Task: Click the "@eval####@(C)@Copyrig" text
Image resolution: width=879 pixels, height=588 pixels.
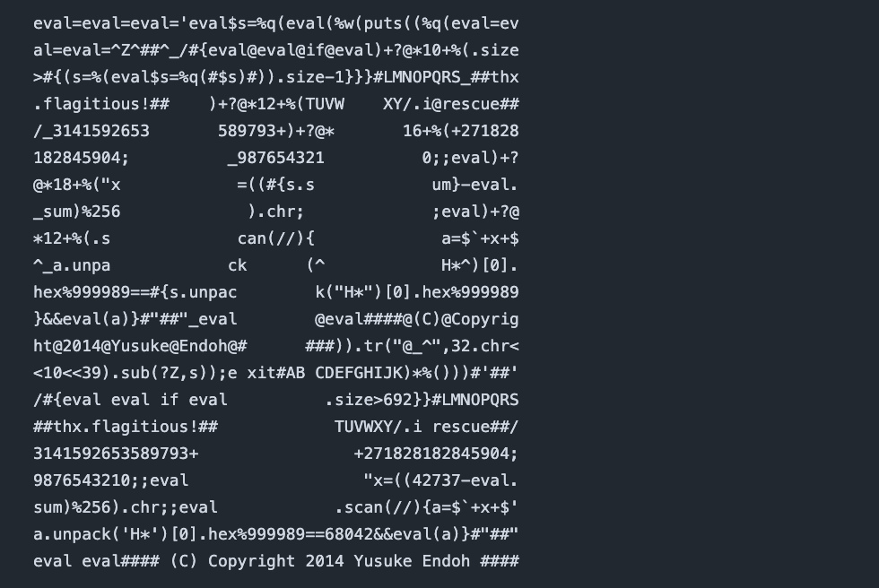Action: [x=417, y=319]
